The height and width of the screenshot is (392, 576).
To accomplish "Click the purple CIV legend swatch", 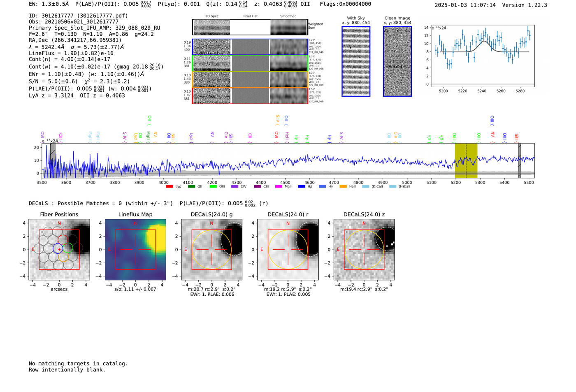I will pos(235,187).
